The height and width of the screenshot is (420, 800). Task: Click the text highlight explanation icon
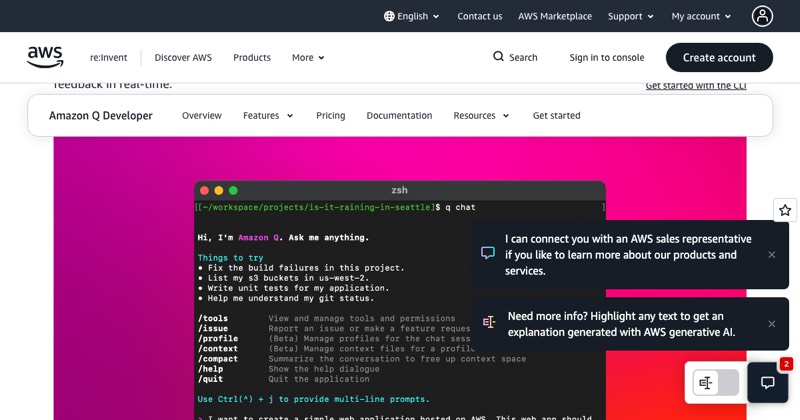[489, 322]
